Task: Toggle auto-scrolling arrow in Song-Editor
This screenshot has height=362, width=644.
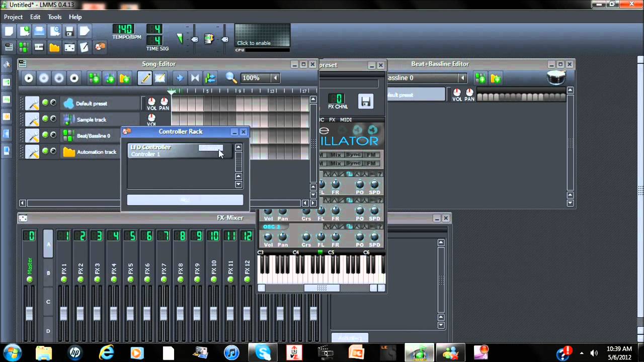Action: 180,78
